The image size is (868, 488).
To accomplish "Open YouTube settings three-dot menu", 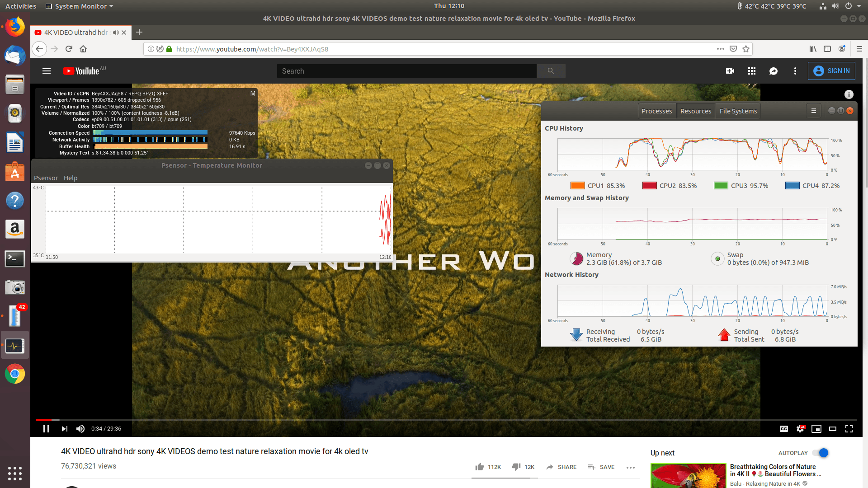I will [795, 71].
